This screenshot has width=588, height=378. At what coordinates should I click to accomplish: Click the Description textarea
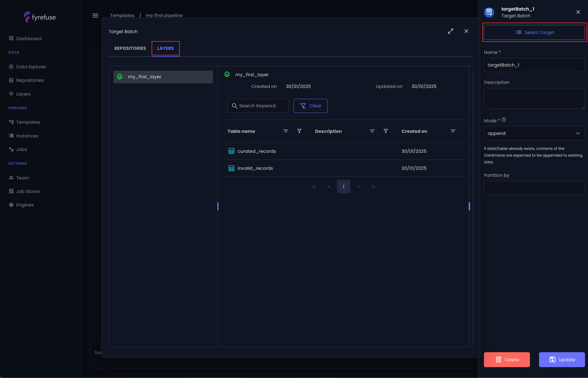[x=534, y=98]
